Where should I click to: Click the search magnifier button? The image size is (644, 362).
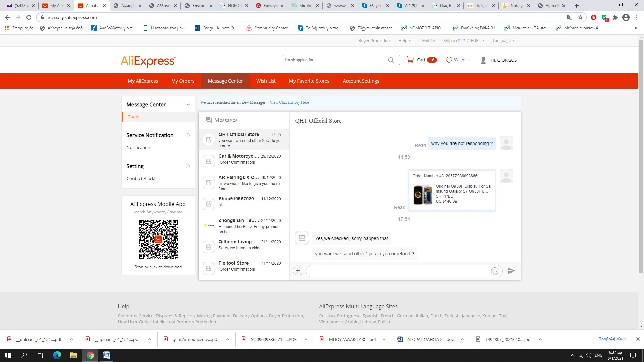(x=391, y=60)
